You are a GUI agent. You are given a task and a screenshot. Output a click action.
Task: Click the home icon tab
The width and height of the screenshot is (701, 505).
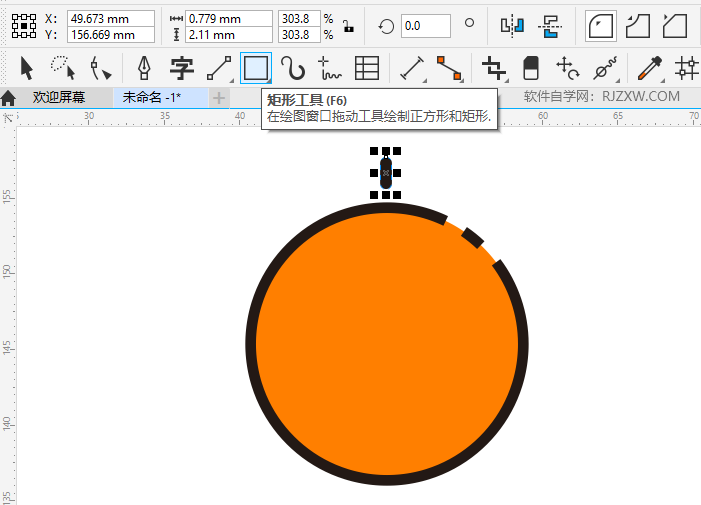tap(8, 97)
